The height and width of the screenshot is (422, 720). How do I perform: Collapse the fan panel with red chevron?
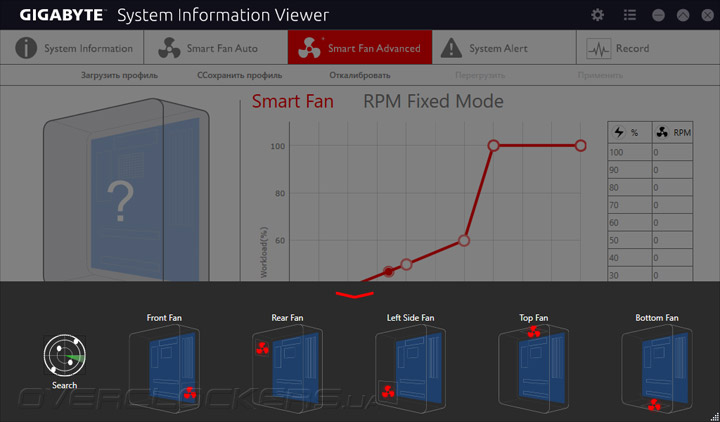coord(354,294)
